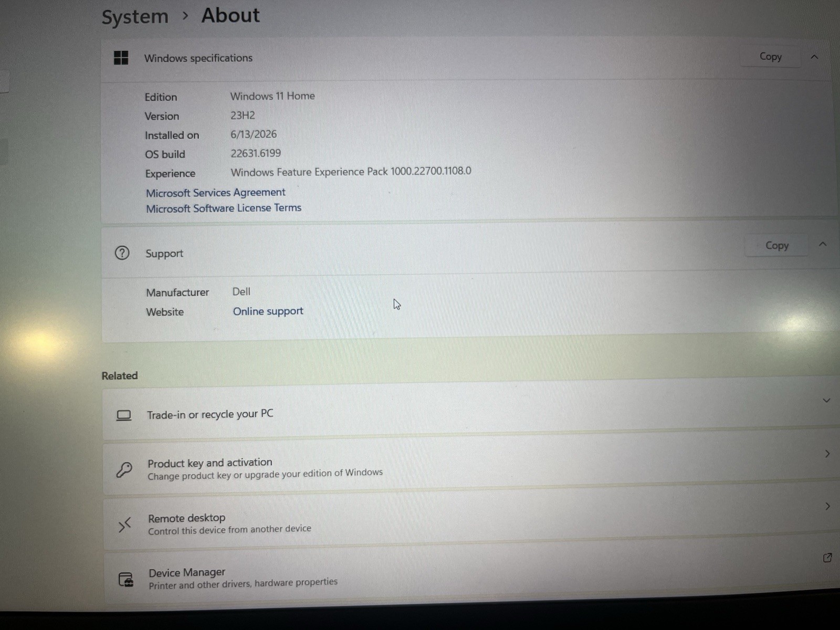The image size is (840, 630).
Task: Select OS build number 22631.6199
Action: point(256,153)
